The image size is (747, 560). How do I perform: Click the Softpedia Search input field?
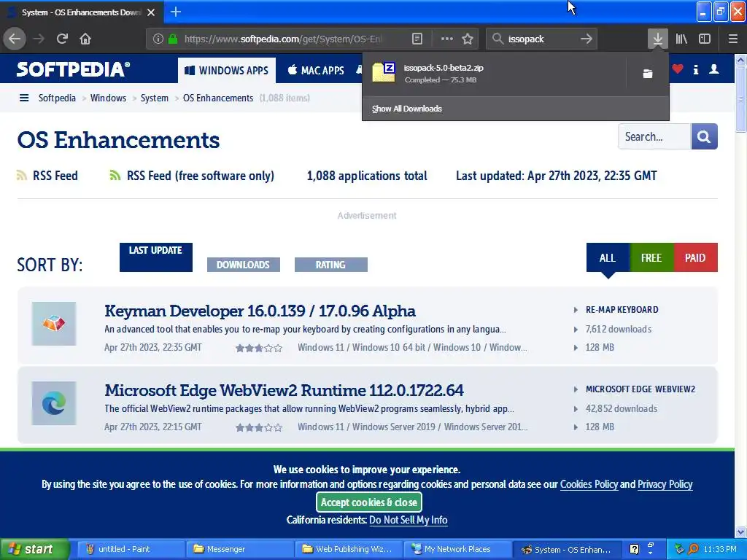tap(654, 136)
